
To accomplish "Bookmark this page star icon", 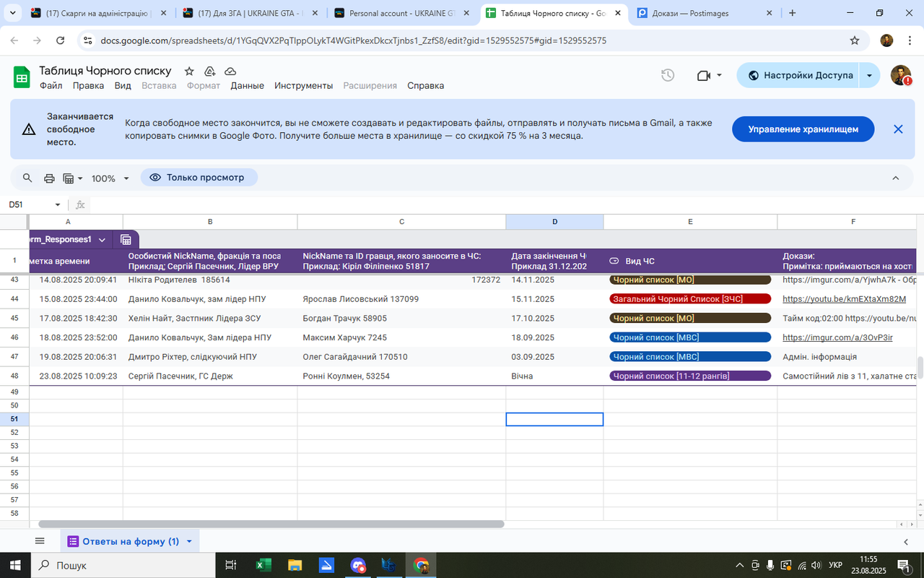I will pyautogui.click(x=855, y=40).
